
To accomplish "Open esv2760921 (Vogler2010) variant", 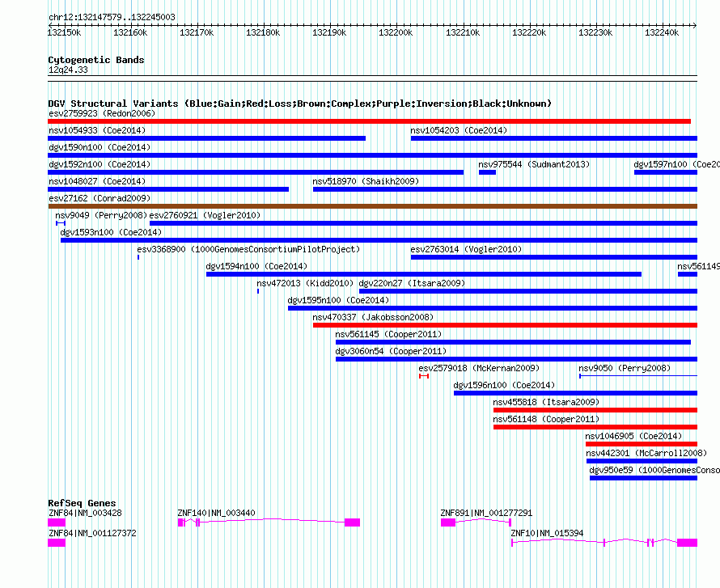I will coord(423,223).
